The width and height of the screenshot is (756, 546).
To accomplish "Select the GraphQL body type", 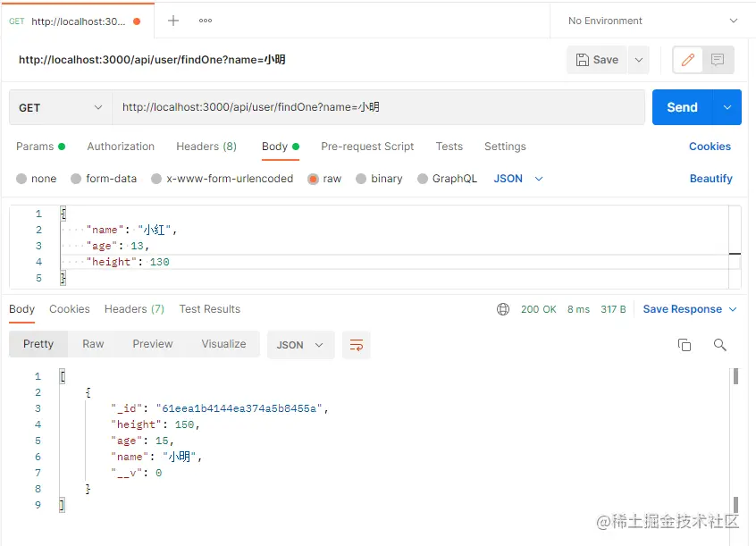I will (447, 179).
